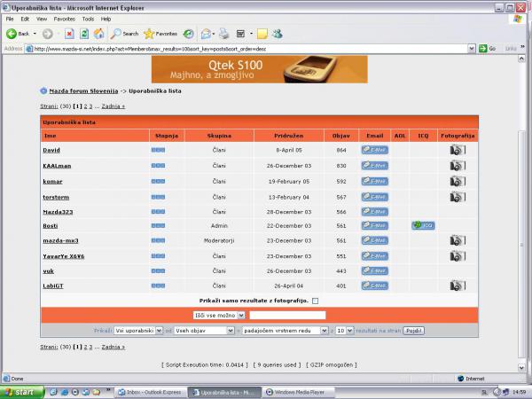Click the ICQ button for Bosti
The height and width of the screenshot is (399, 532).
point(423,225)
